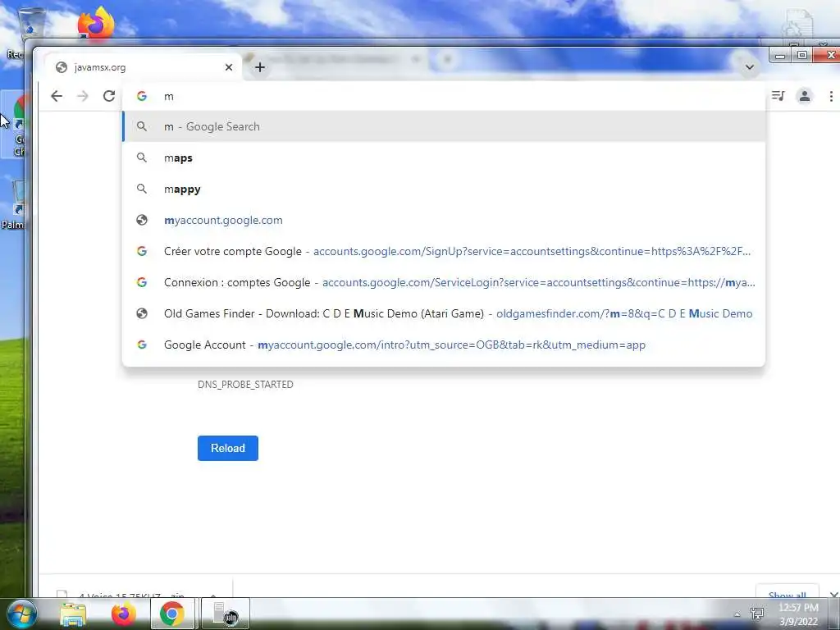Screen dimensions: 840x630
Task: Close the javamsx.org tab
Action: [229, 67]
